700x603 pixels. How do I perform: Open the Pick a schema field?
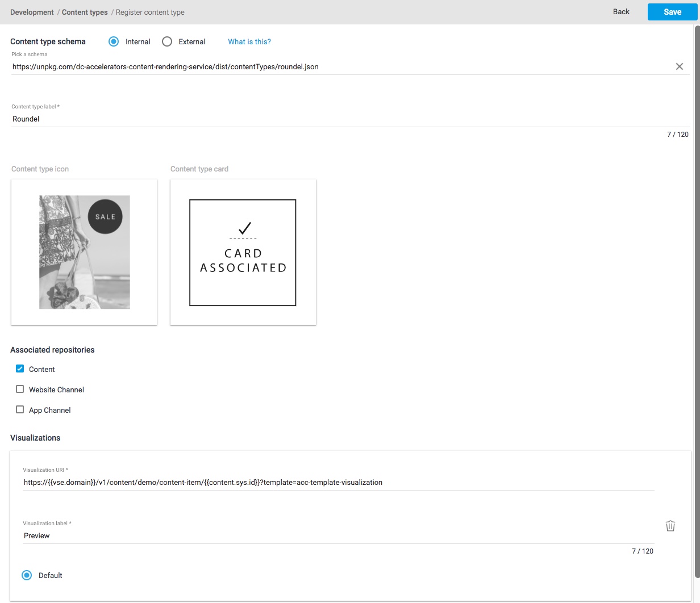point(341,67)
